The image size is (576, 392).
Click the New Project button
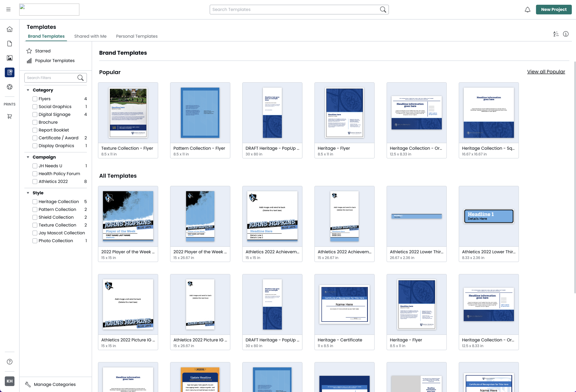coord(554,9)
